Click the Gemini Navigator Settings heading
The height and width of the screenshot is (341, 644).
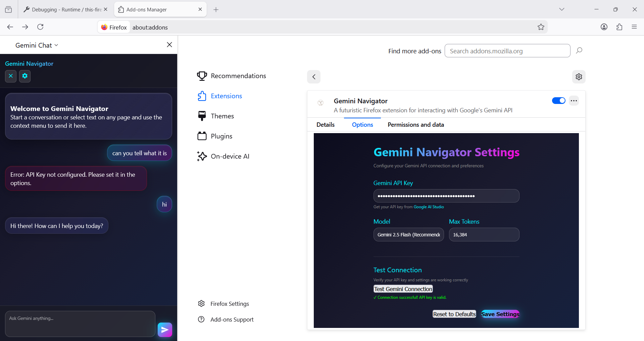click(446, 153)
